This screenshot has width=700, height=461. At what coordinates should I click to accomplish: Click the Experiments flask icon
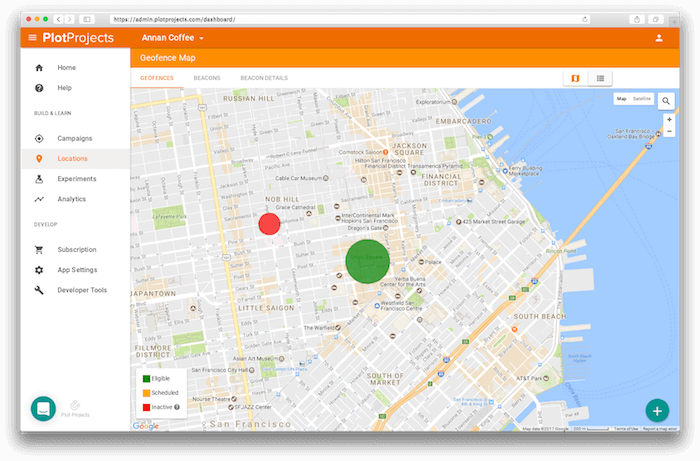pos(39,179)
